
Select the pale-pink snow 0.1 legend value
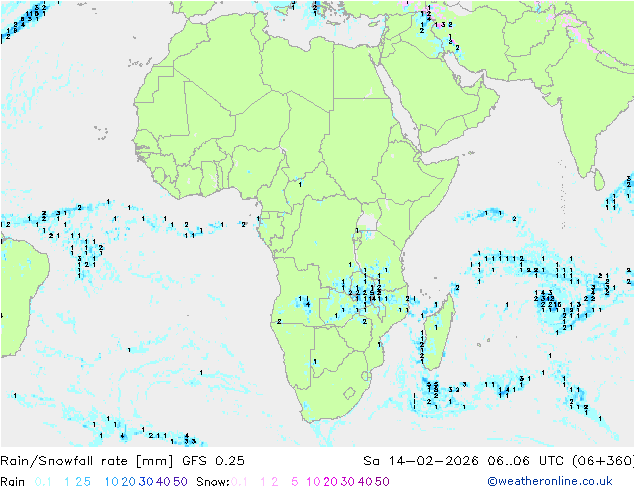tap(239, 482)
